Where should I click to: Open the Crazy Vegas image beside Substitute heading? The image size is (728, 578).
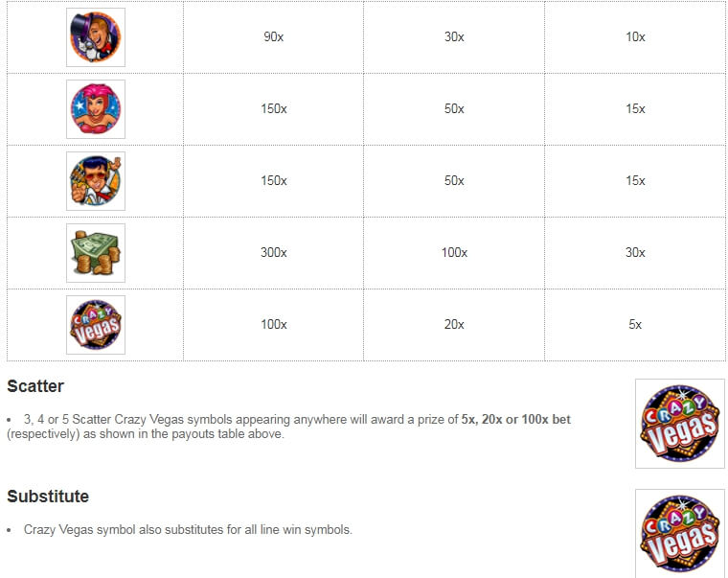coord(679,532)
